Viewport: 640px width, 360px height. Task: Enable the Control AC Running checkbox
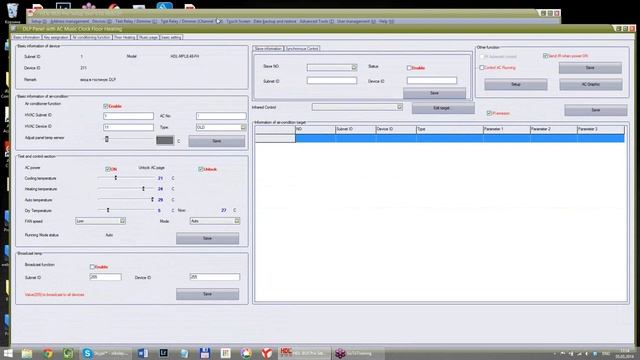[x=482, y=68]
